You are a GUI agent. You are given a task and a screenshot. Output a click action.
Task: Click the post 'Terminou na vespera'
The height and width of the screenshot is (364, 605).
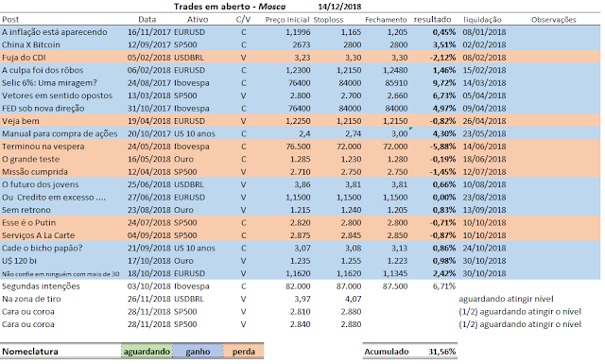[43, 147]
